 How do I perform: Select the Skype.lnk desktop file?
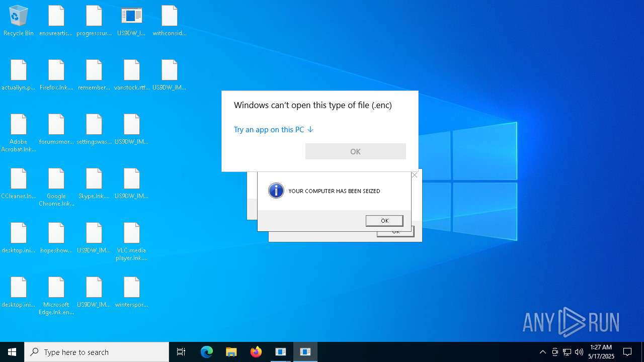click(x=94, y=184)
